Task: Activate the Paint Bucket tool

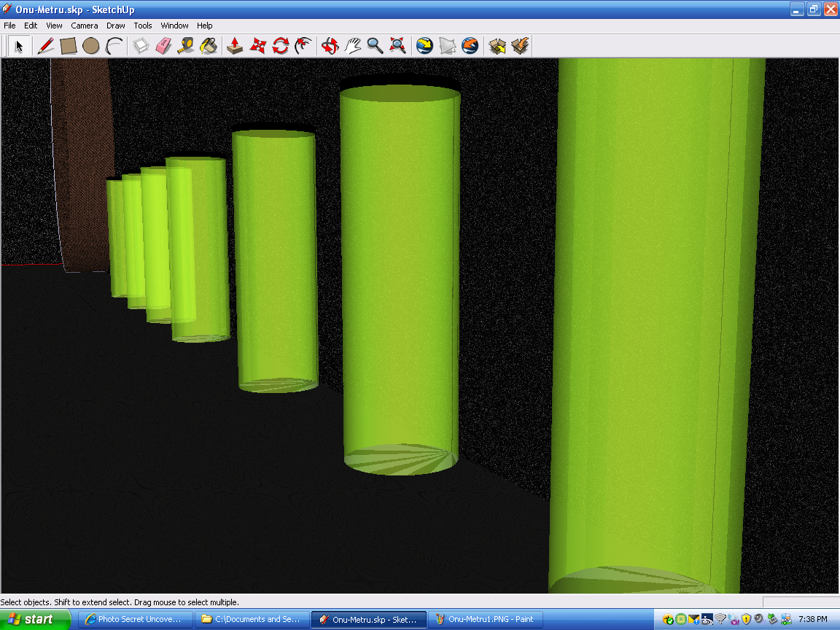Action: [x=209, y=46]
